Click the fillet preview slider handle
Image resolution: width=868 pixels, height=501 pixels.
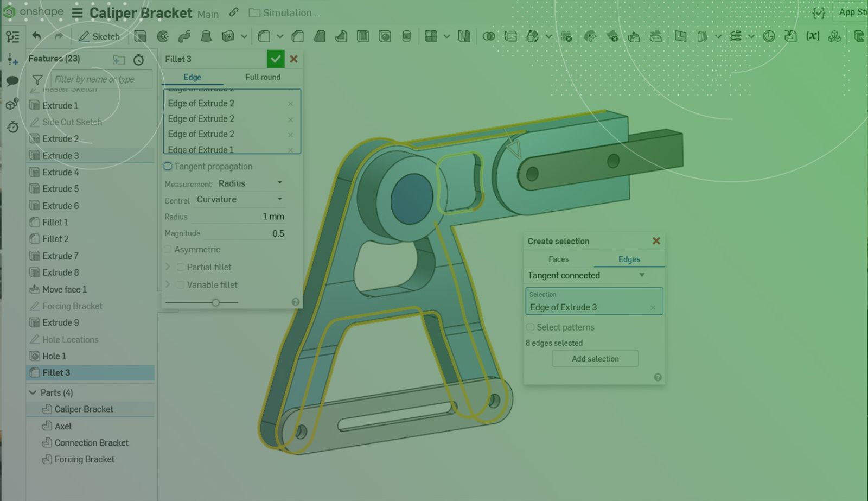[x=215, y=302]
